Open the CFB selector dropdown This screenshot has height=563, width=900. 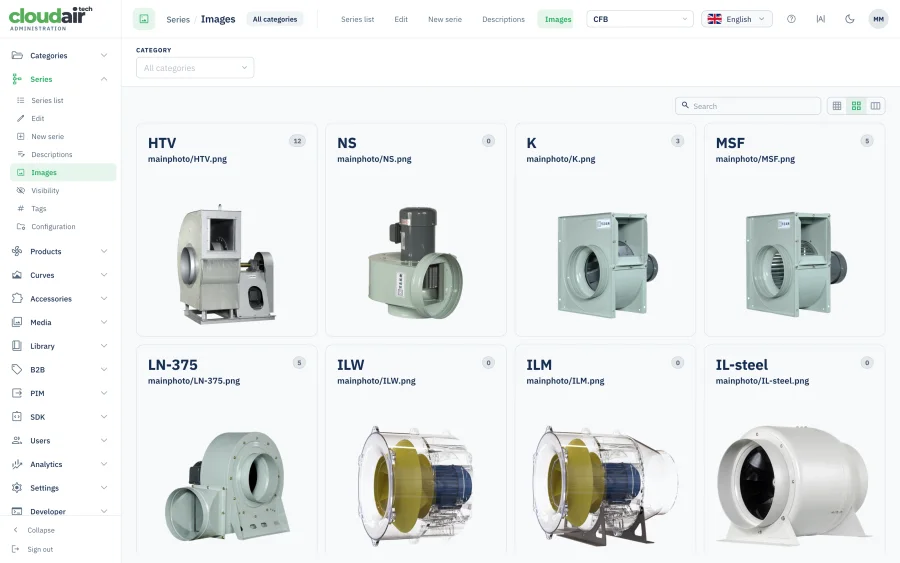pos(640,19)
